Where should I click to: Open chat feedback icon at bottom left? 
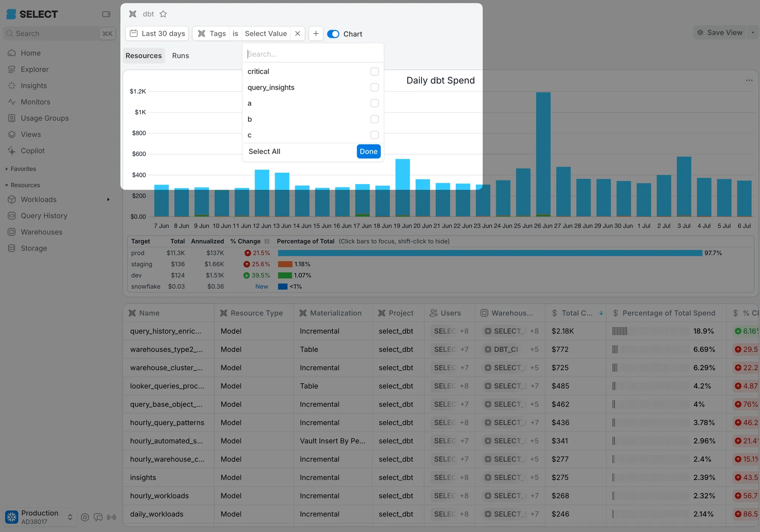pos(98,517)
